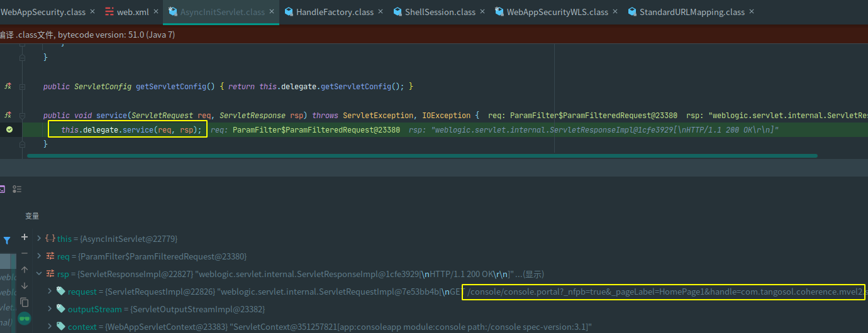This screenshot has height=333, width=868.
Task: Click the editor horizontal scrollbar
Action: [421, 155]
